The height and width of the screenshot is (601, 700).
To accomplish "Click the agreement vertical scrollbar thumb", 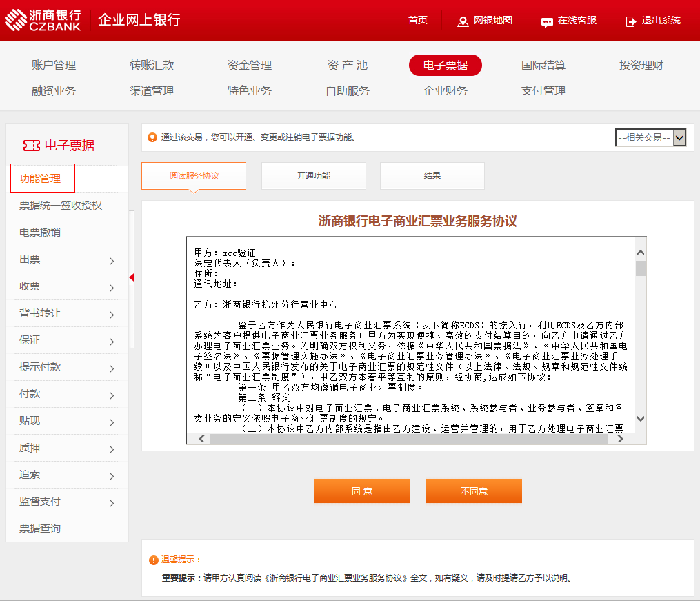I will pyautogui.click(x=641, y=268).
